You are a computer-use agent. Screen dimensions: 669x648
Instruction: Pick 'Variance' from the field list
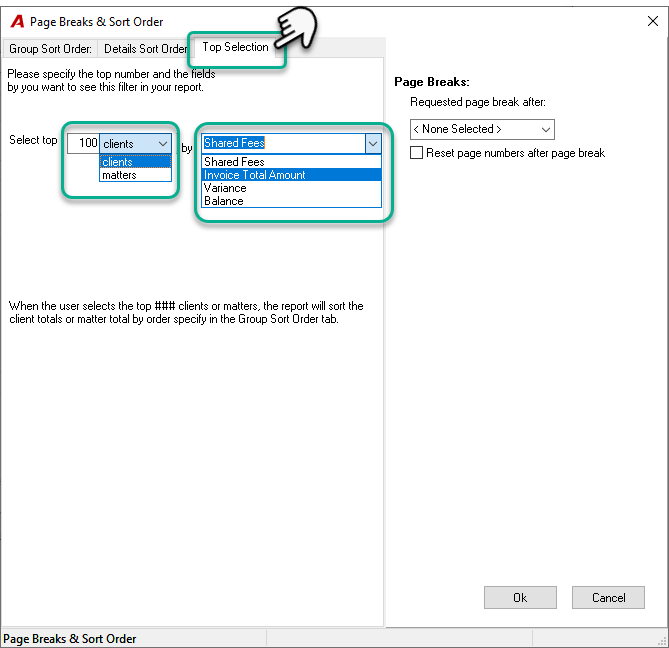(291, 188)
